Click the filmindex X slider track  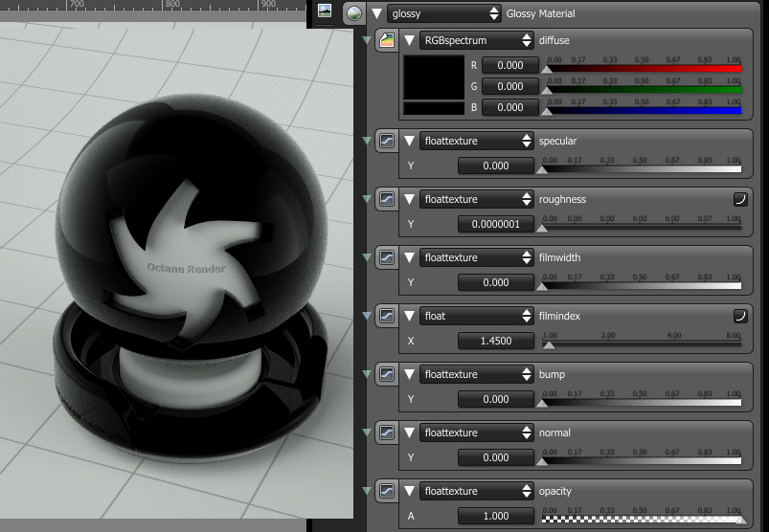point(642,344)
